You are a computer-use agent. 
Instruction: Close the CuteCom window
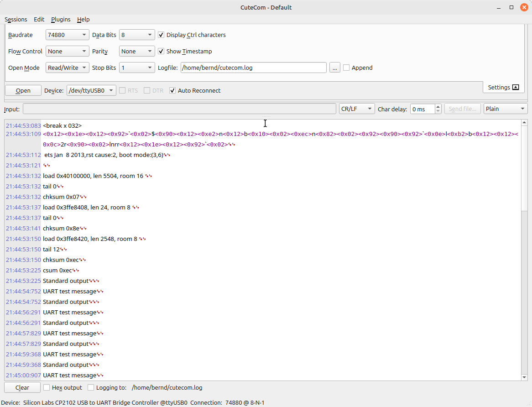(x=524, y=7)
